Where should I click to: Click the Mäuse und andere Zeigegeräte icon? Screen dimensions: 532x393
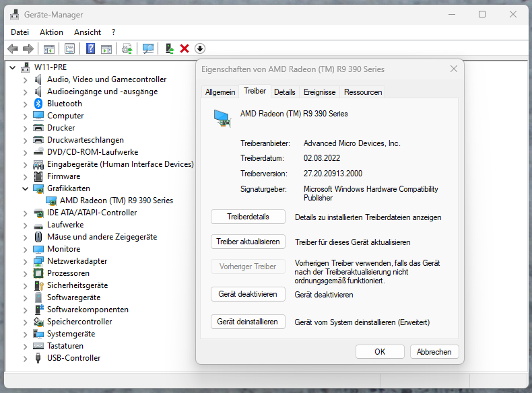coord(38,237)
